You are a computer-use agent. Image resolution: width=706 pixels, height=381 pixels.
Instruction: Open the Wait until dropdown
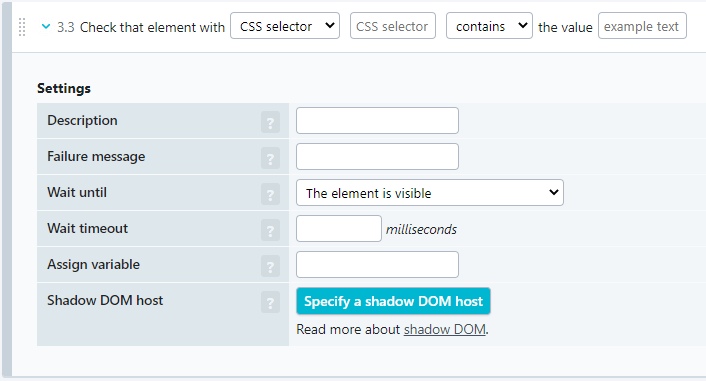[430, 193]
